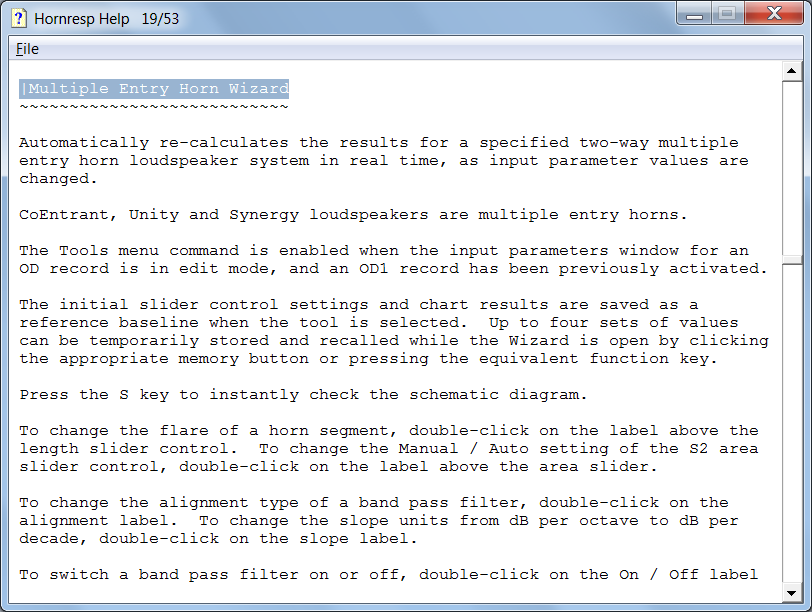The height and width of the screenshot is (612, 812).
Task: Click the text 'alignment label.'
Action: pos(98,521)
